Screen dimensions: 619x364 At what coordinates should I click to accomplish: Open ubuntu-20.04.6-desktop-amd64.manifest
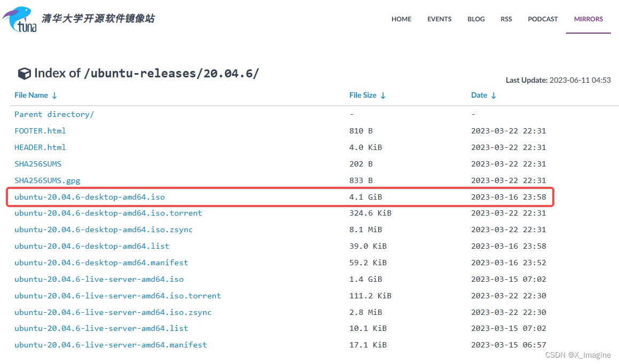pyautogui.click(x=101, y=263)
